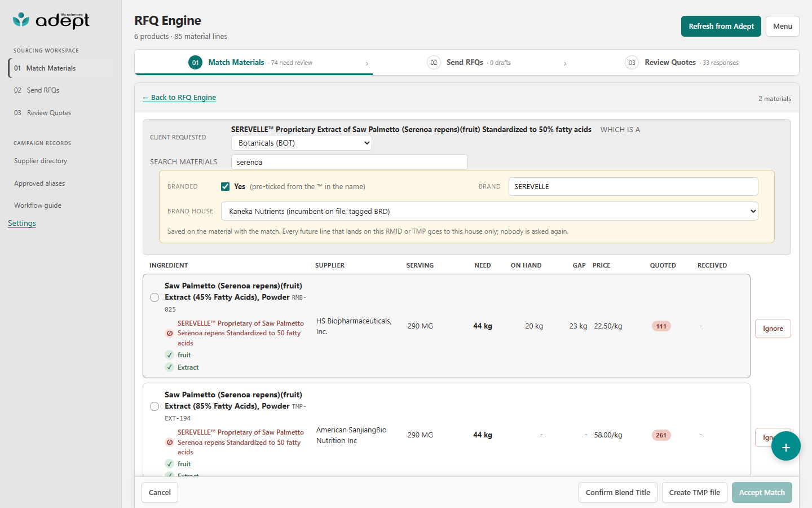The height and width of the screenshot is (508, 812).
Task: Click the green plus floating button
Action: click(x=786, y=446)
